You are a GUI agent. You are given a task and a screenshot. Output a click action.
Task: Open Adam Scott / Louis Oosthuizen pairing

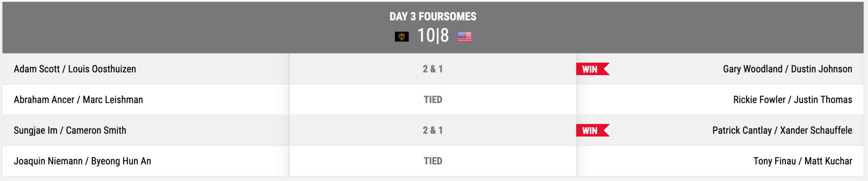coord(75,69)
